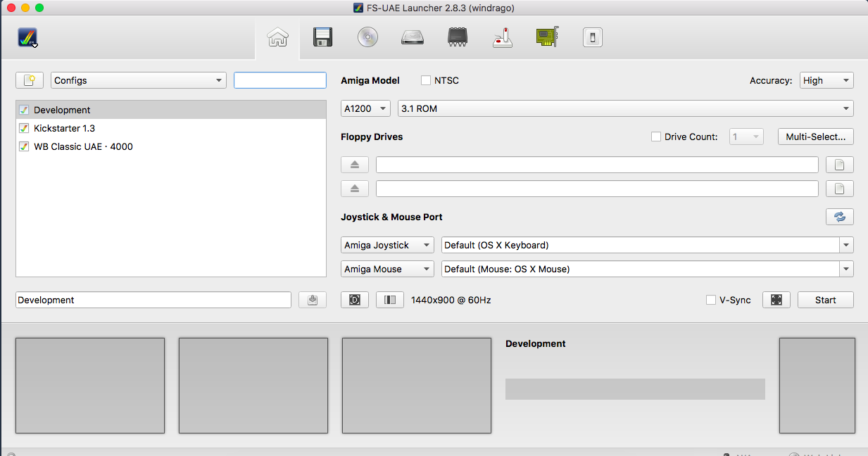Edit the Development config name field

pyautogui.click(x=153, y=300)
